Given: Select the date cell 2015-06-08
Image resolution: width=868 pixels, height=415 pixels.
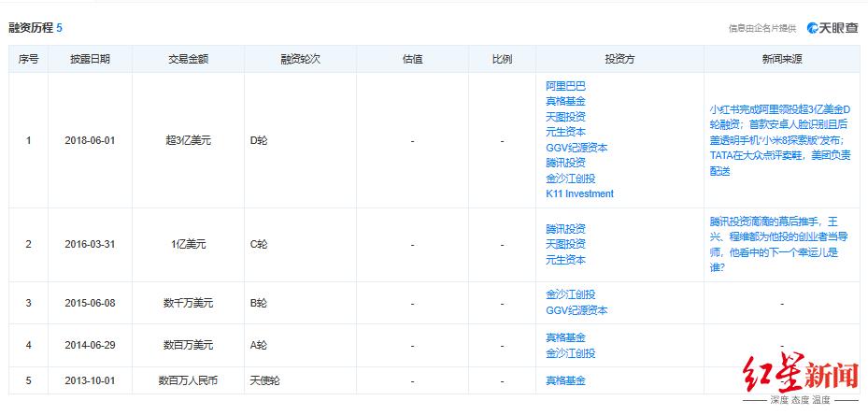Looking at the screenshot, I should (x=90, y=303).
